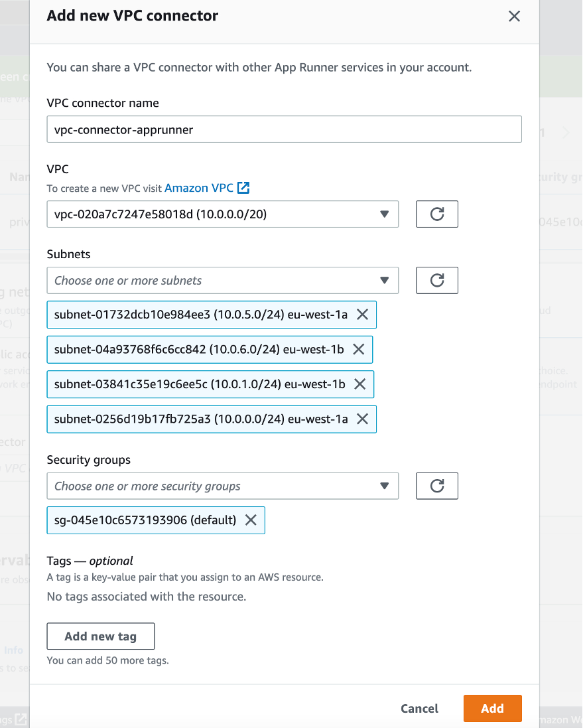Refresh the VPC list
Screen dimensions: 583x728
[x=436, y=214]
